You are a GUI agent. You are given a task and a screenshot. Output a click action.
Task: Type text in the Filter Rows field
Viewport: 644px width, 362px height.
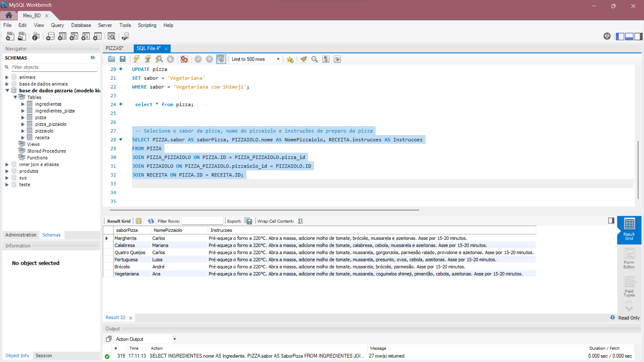(x=202, y=221)
